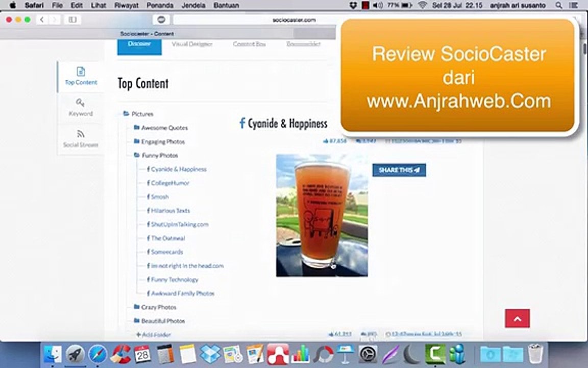Open the Riwayat menu in the menu bar
This screenshot has width=588, height=368.
pyautogui.click(x=127, y=5)
